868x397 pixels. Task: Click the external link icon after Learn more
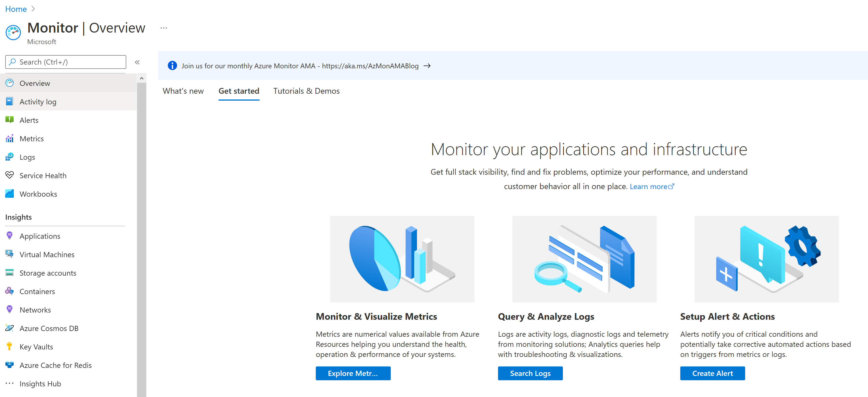pos(671,186)
